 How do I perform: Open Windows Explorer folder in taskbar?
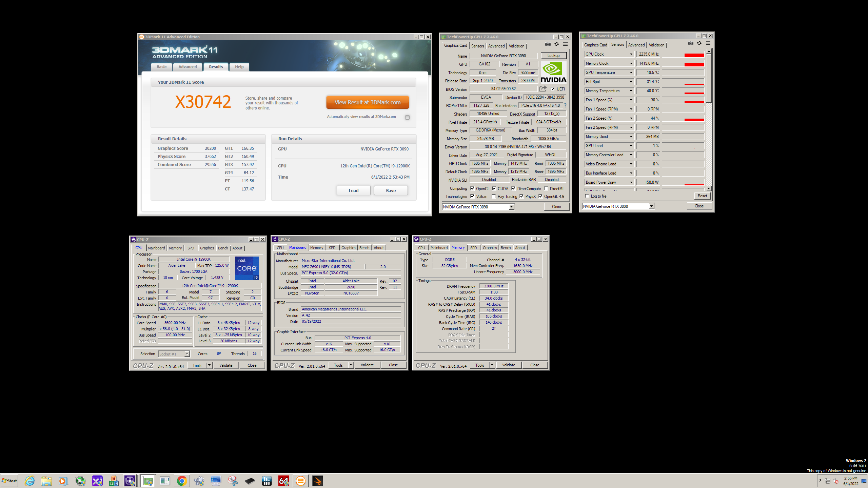[x=46, y=481]
